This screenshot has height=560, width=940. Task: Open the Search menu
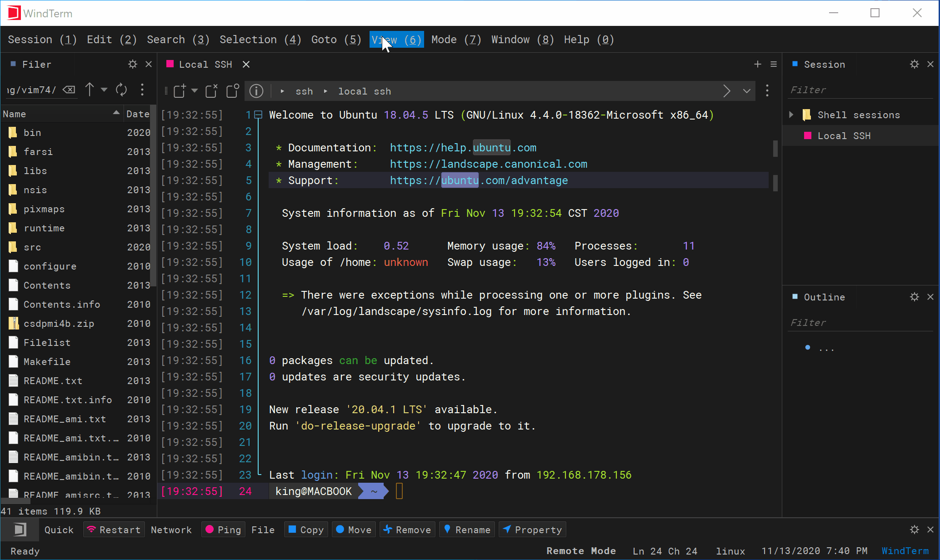[x=177, y=40]
